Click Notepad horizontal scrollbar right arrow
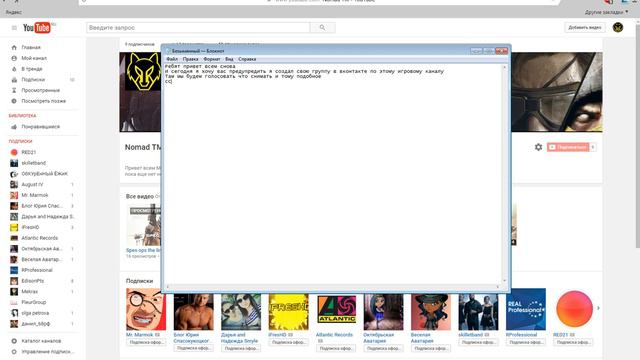The image size is (640, 360). pyautogui.click(x=498, y=287)
